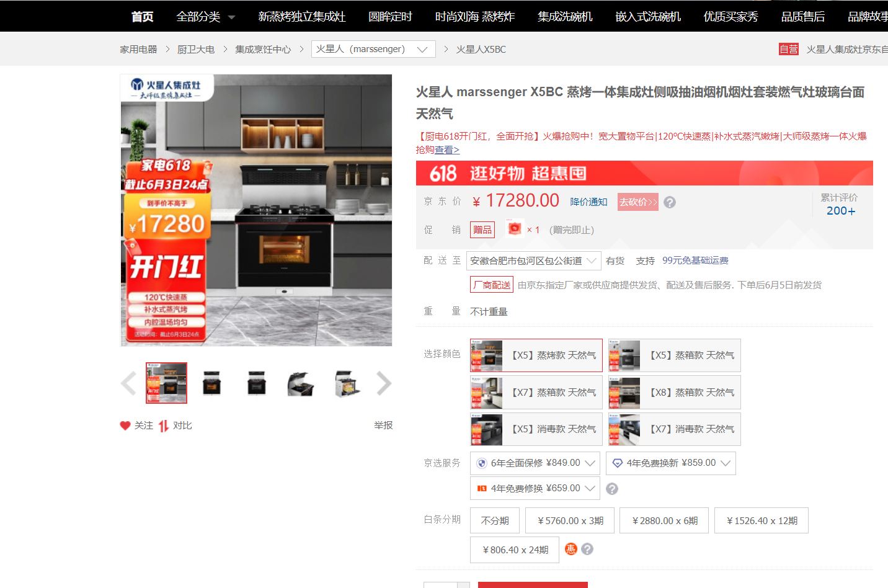888x588 pixels.
Task: Click the 查看> promotion link
Action: [x=447, y=150]
